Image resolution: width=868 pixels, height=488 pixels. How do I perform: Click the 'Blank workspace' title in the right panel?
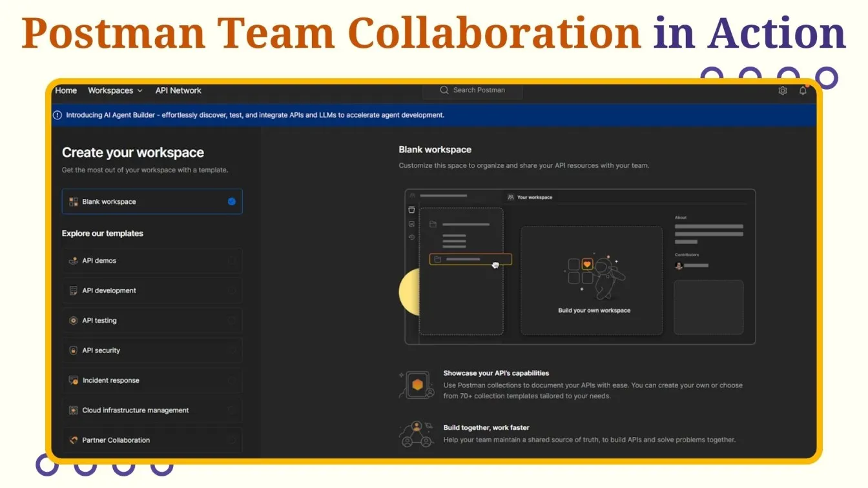[x=435, y=150]
